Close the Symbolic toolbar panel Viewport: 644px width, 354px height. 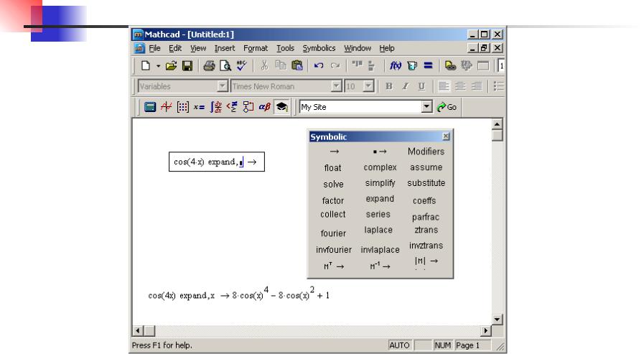coord(446,136)
